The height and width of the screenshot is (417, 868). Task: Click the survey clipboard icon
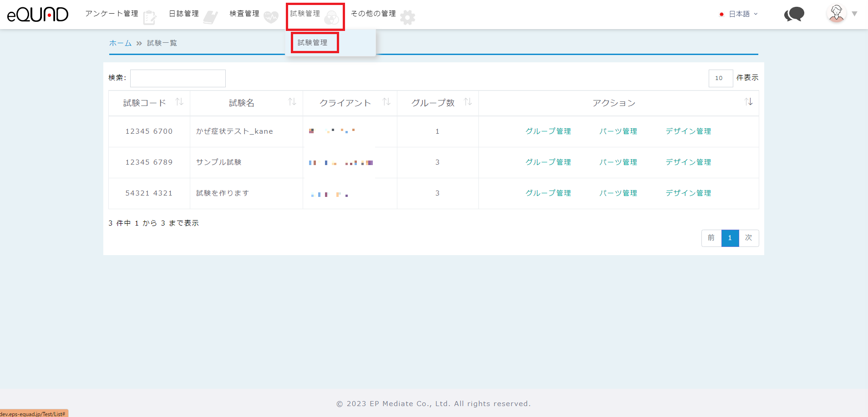tap(149, 17)
